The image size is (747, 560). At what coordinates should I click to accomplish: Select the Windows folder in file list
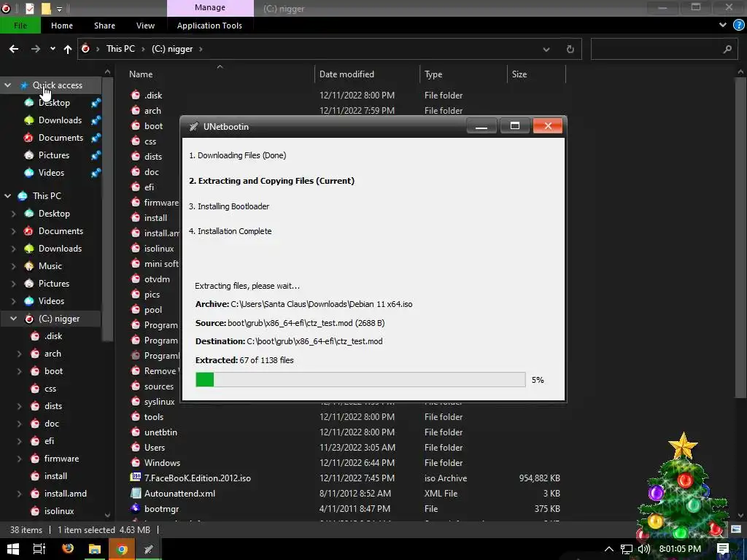pos(162,463)
